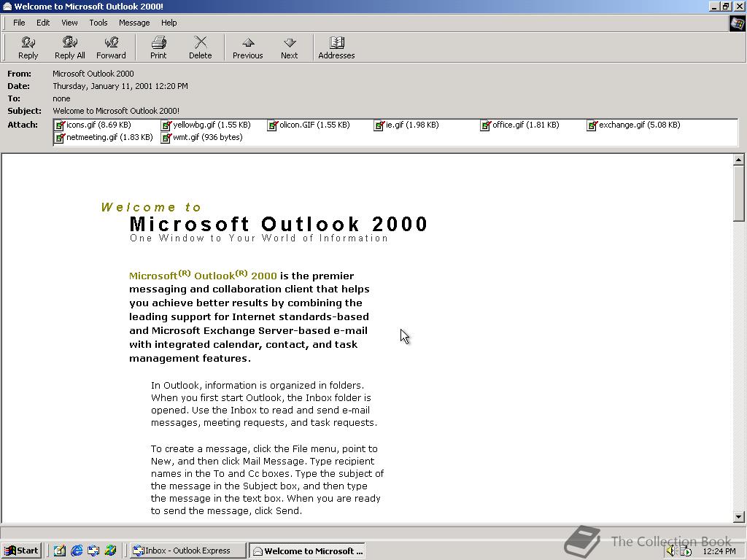The width and height of the screenshot is (747, 560).
Task: Go to the Previous message
Action: pyautogui.click(x=248, y=47)
